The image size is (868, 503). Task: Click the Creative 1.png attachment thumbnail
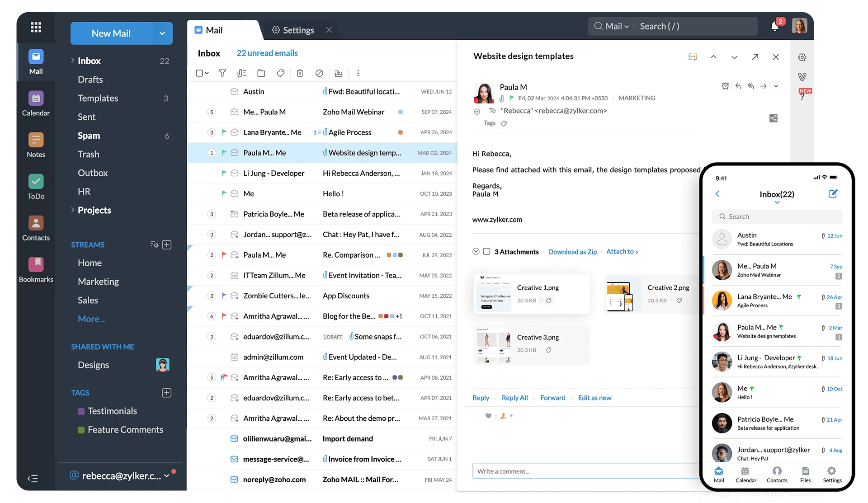[492, 294]
